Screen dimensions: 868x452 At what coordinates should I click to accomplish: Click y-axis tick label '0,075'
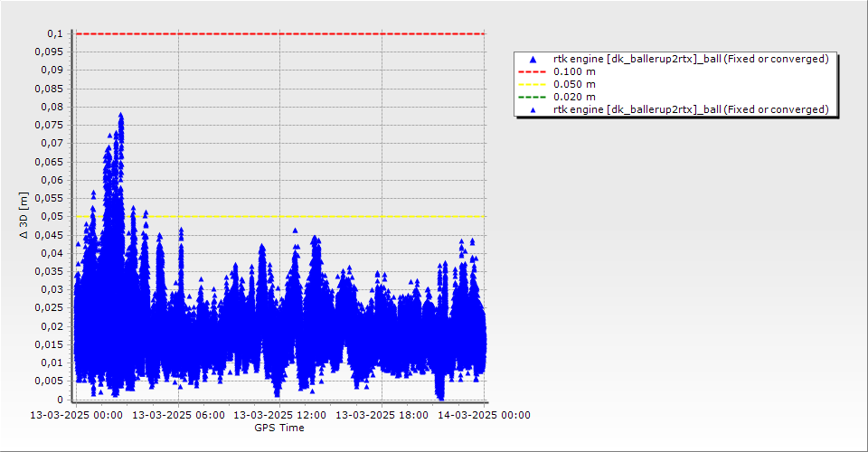[x=49, y=125]
